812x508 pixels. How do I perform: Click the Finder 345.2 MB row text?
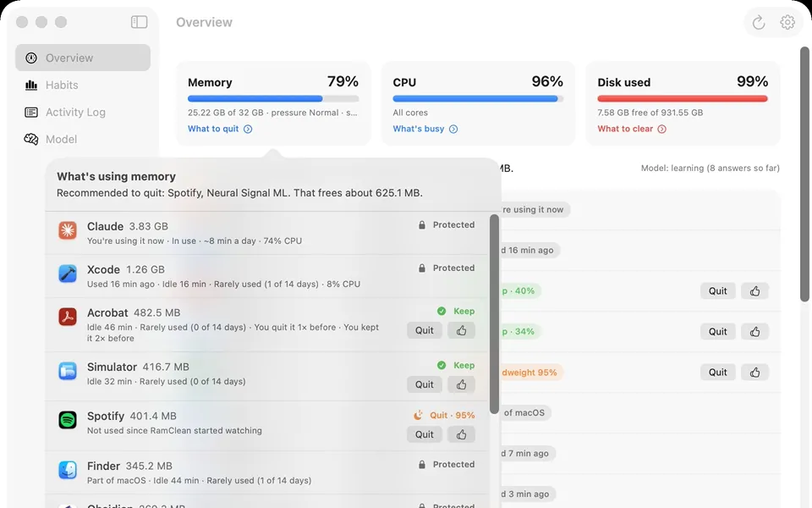[129, 466]
